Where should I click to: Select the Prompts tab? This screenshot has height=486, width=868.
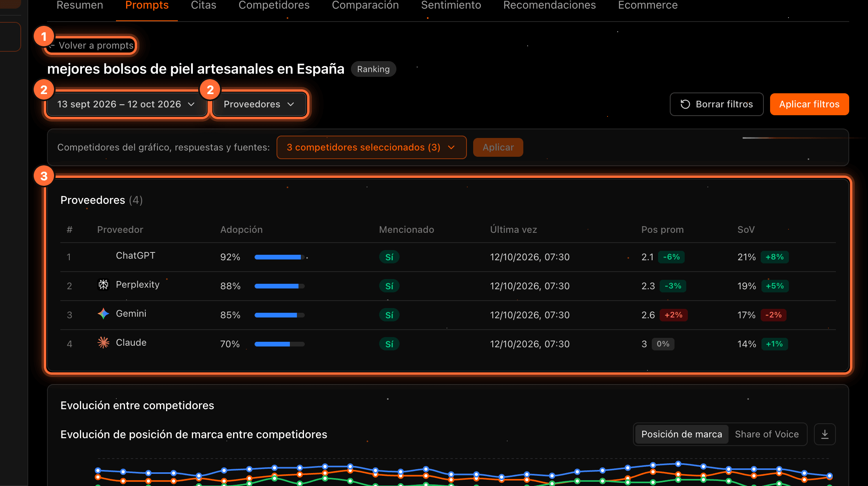[x=147, y=5]
